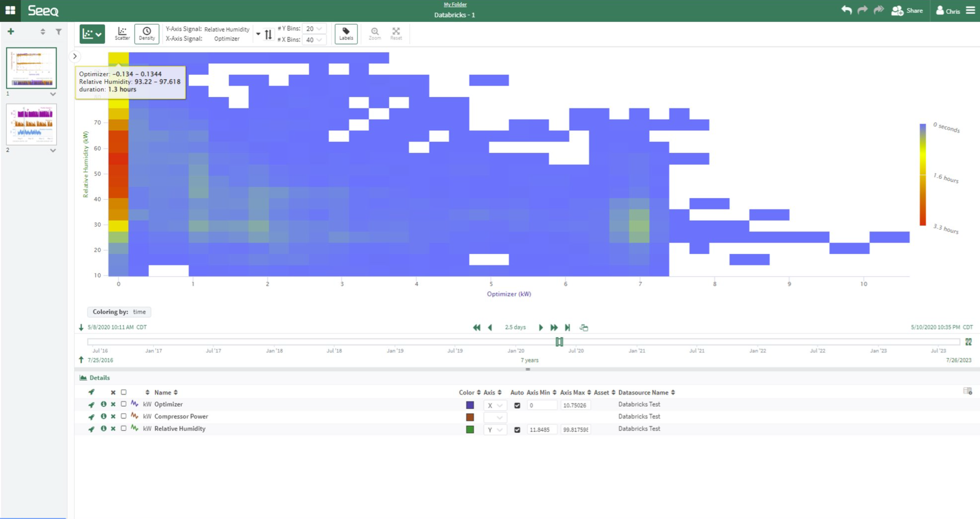Open the hamburger menu at top right

(x=970, y=10)
